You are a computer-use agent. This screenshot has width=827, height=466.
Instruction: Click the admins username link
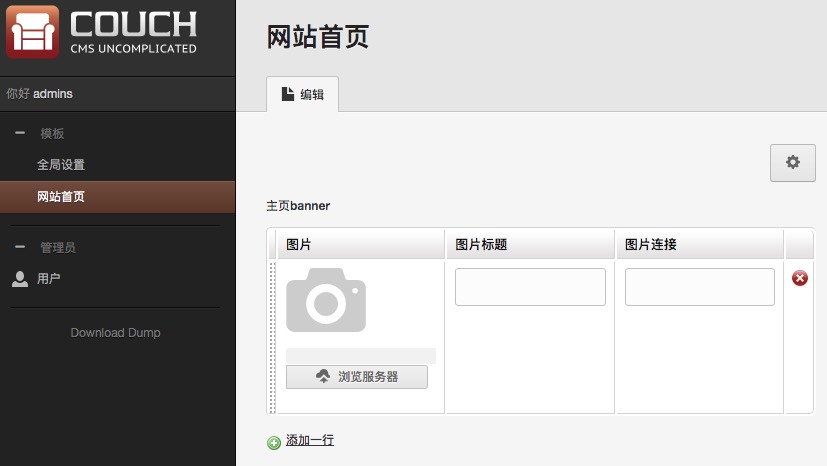pyautogui.click(x=53, y=94)
